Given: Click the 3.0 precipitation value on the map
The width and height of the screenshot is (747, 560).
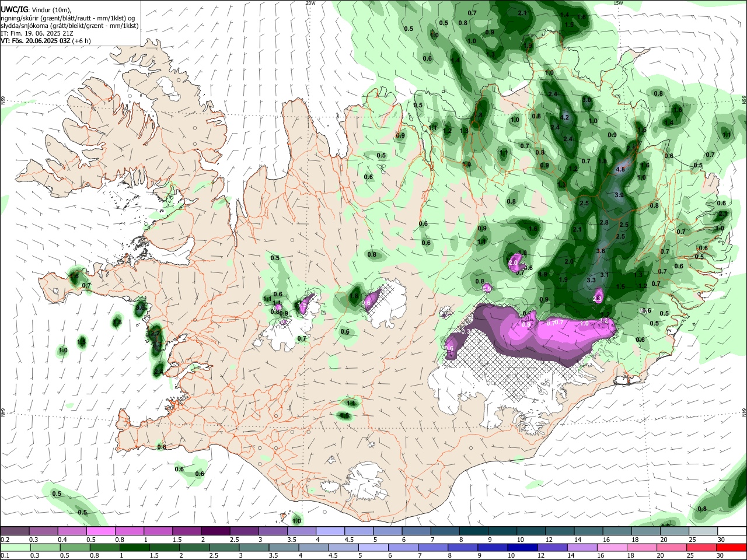Looking at the screenshot, I should pos(587,100).
